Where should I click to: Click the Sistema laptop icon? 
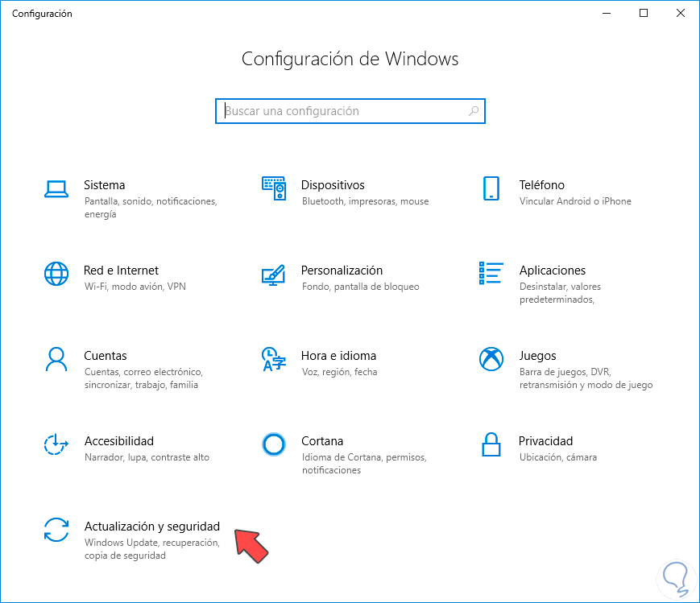[56, 188]
